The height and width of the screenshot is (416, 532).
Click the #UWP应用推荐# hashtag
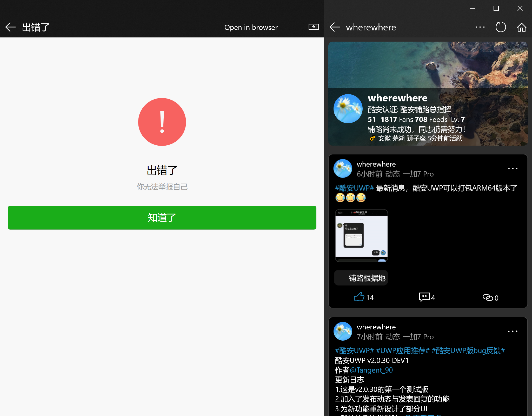point(403,350)
